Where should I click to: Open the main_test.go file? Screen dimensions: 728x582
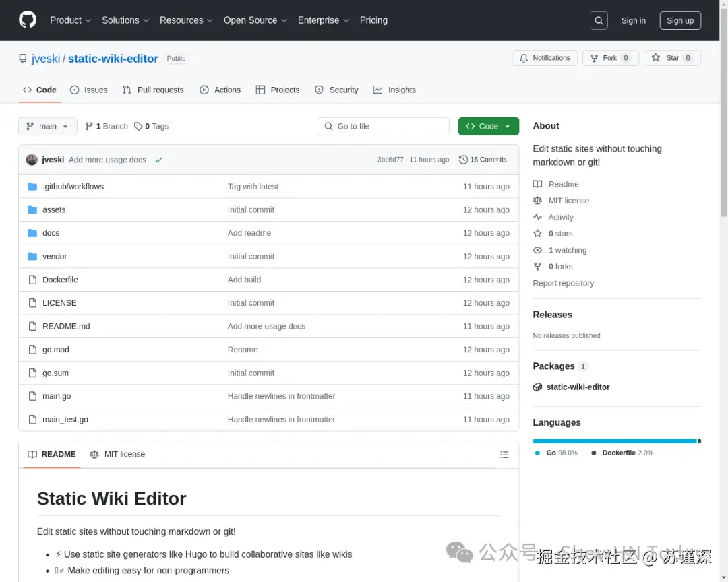point(65,419)
